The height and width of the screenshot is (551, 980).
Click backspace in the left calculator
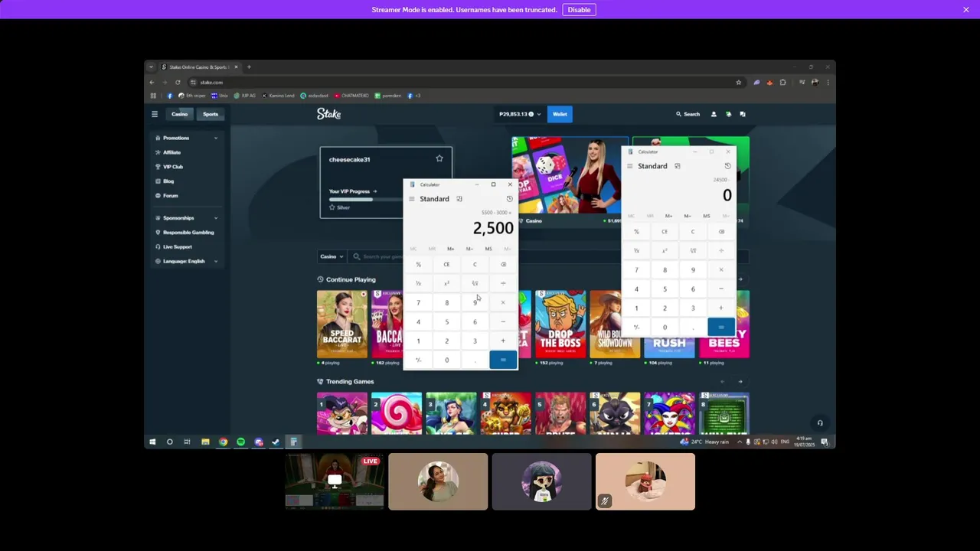pos(503,265)
